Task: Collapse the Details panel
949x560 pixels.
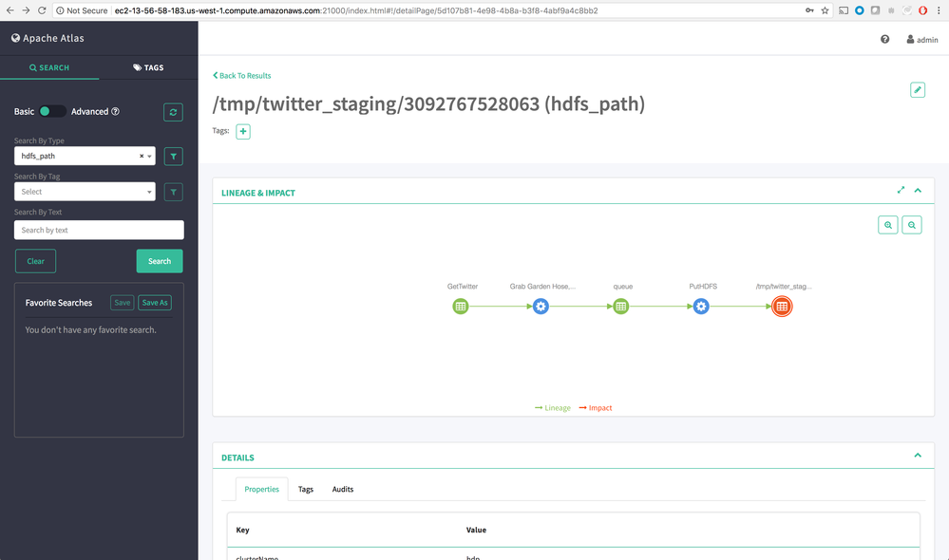Action: click(x=918, y=456)
